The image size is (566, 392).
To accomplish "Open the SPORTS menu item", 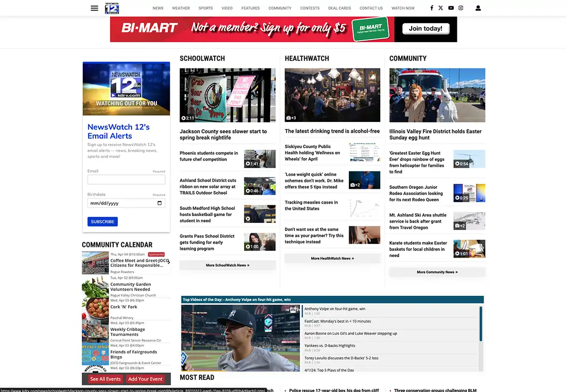I will click(205, 8).
